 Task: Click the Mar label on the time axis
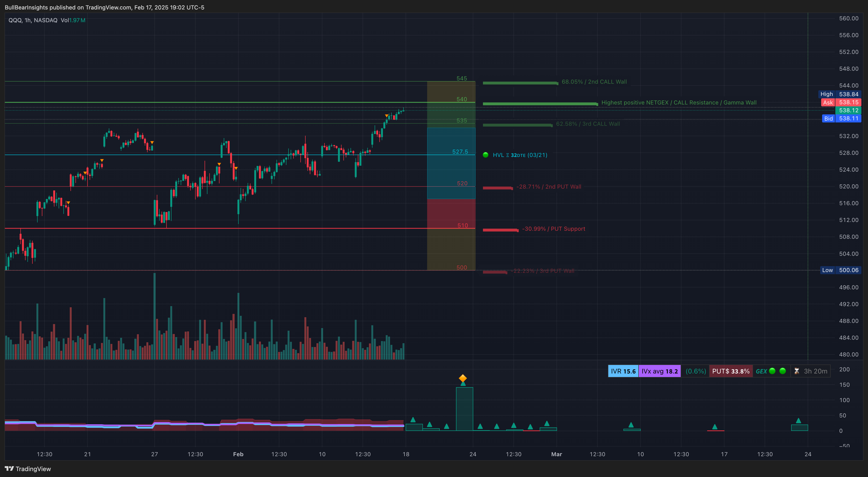(x=557, y=454)
